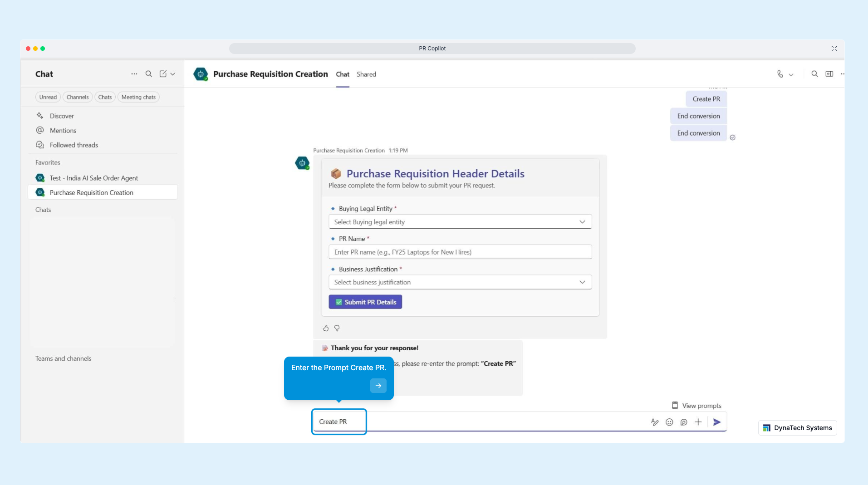Click the send message arrow icon

(717, 422)
